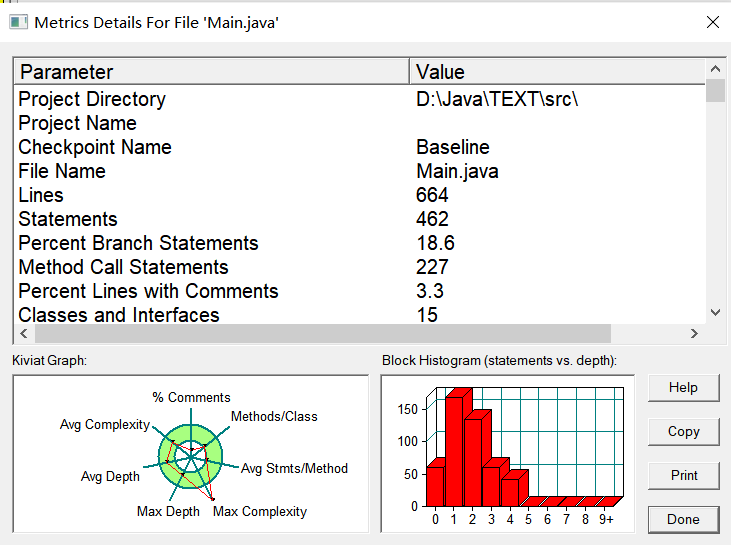The image size is (731, 545).
Task: Click the Avg Depth axis label
Action: click(110, 476)
